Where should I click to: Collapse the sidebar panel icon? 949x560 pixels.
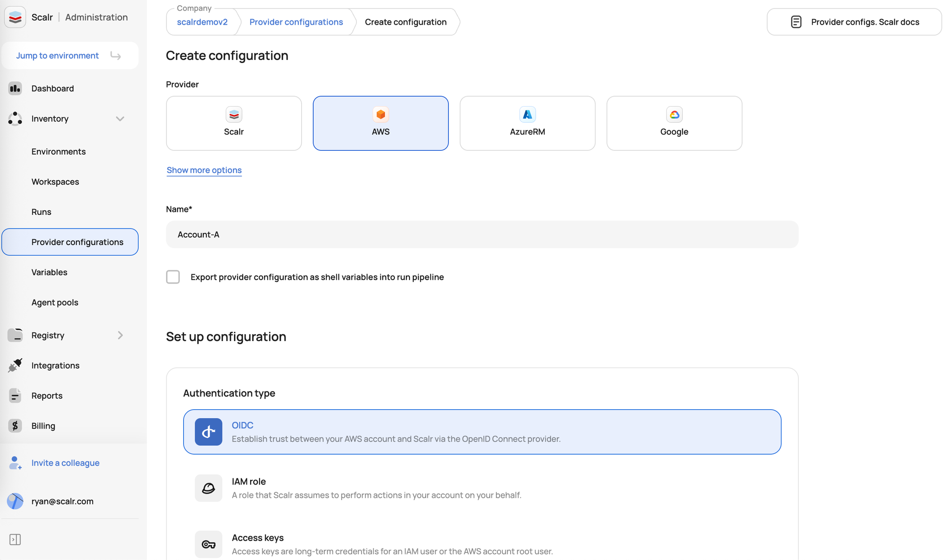click(x=15, y=540)
